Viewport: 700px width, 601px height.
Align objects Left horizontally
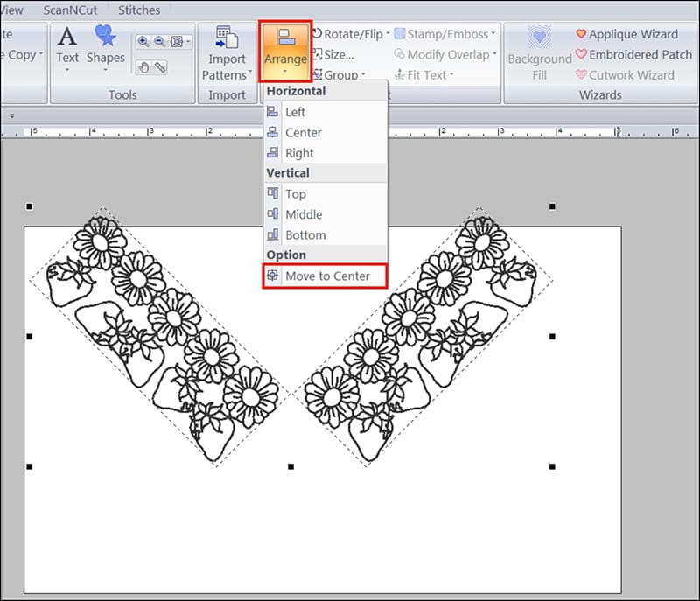[x=295, y=112]
